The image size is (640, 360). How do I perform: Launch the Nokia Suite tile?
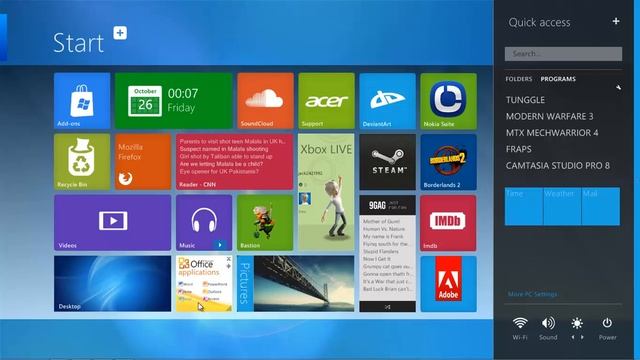(449, 101)
